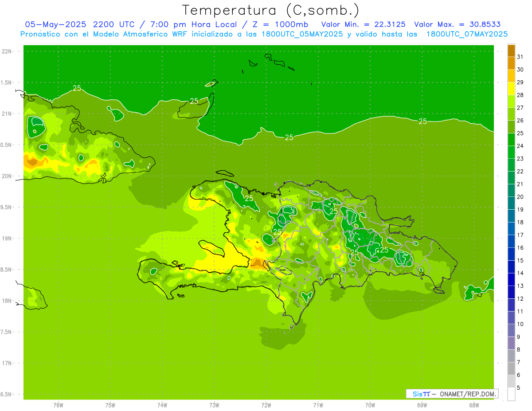Screen dimensions: 532x411
Task: Click the '22N' latitude axis label
Action: coord(7,51)
